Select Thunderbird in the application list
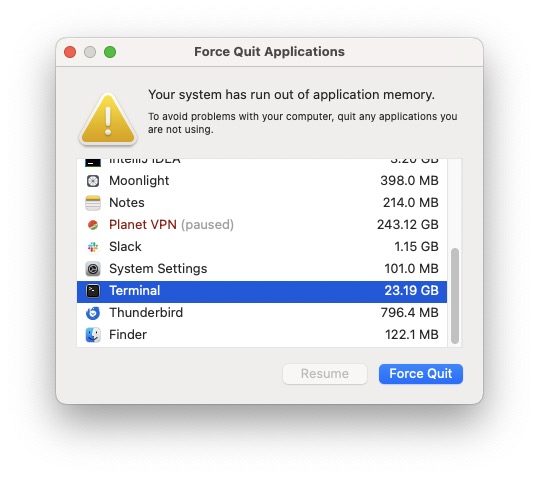The image size is (539, 478). 262,313
